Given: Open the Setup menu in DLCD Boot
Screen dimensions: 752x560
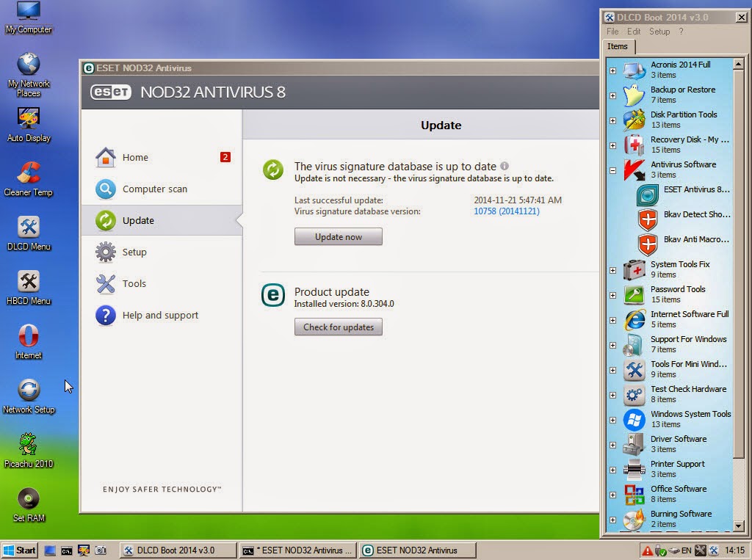Looking at the screenshot, I should 659,31.
